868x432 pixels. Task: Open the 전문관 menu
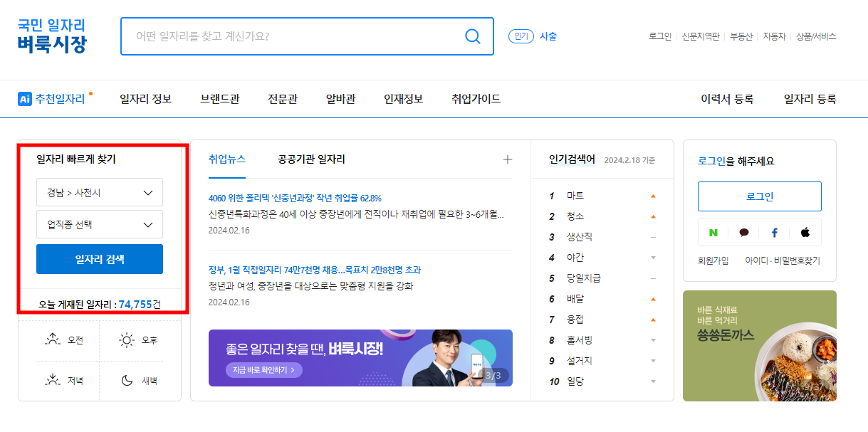click(283, 99)
